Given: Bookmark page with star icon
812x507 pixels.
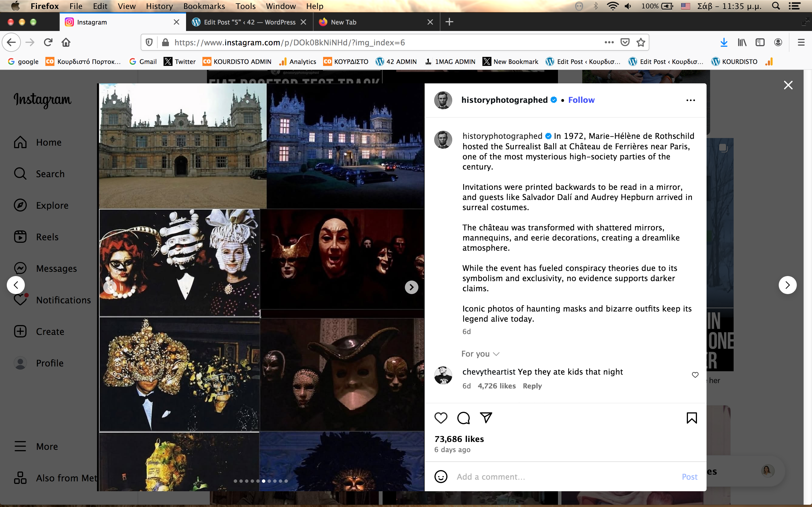Looking at the screenshot, I should point(641,42).
